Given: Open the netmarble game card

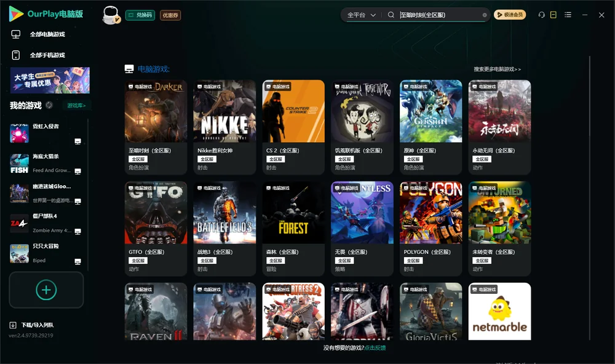Looking at the screenshot, I should point(499,312).
